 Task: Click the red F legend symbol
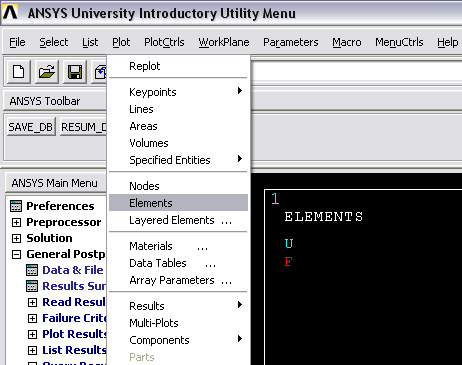(x=288, y=262)
